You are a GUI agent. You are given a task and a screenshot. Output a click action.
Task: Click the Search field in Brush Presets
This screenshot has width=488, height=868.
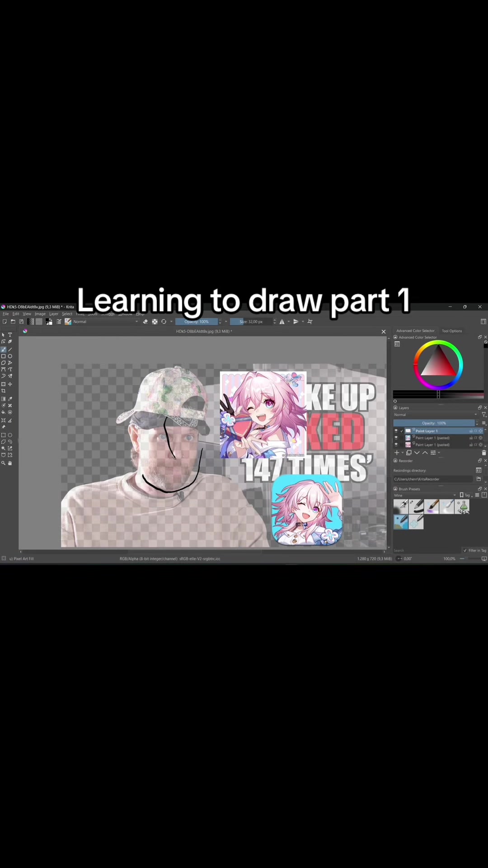click(x=427, y=550)
